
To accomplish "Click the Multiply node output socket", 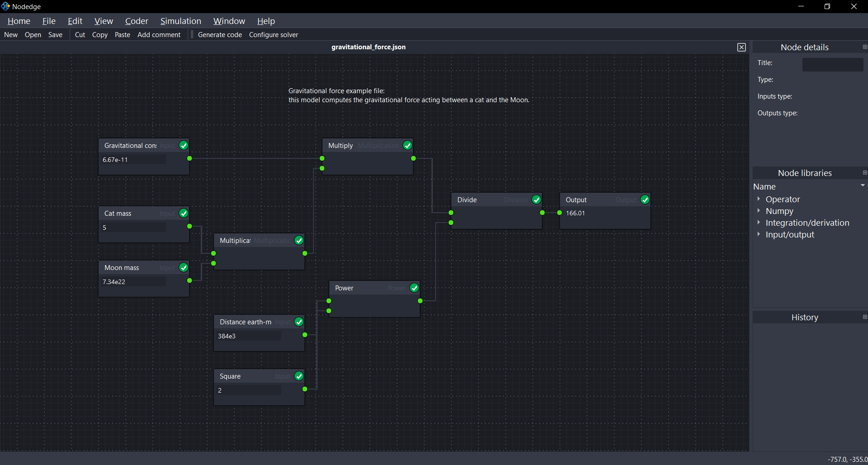I will 413,158.
